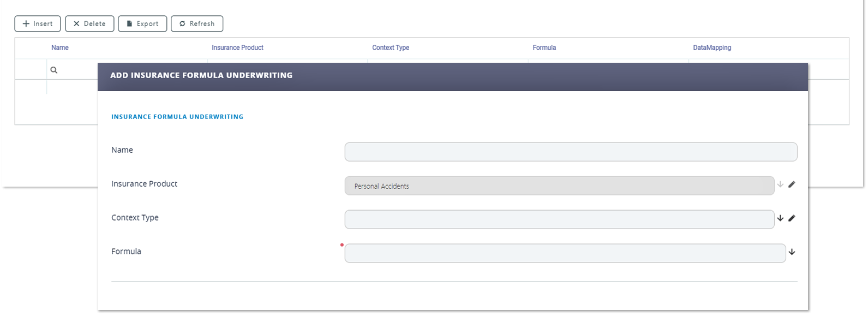
Task: Sort by the DataMapping column header
Action: [712, 48]
